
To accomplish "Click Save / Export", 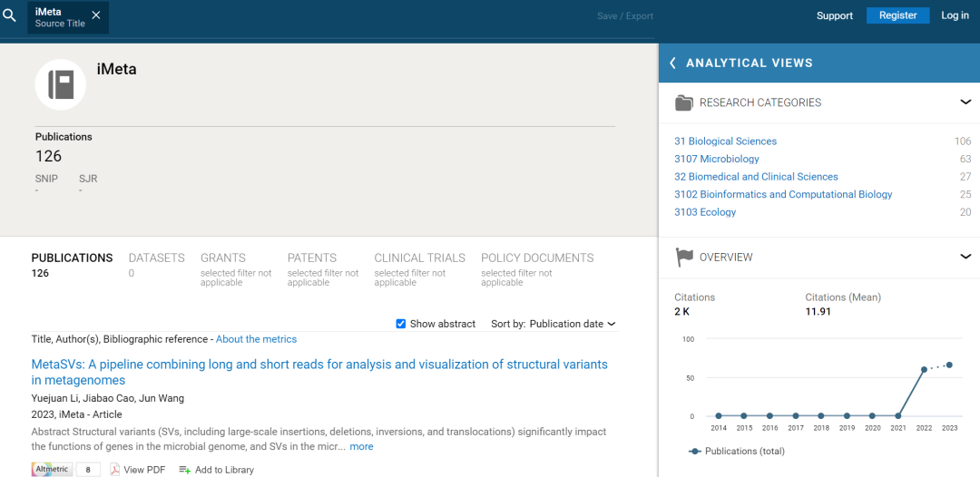I will (625, 16).
